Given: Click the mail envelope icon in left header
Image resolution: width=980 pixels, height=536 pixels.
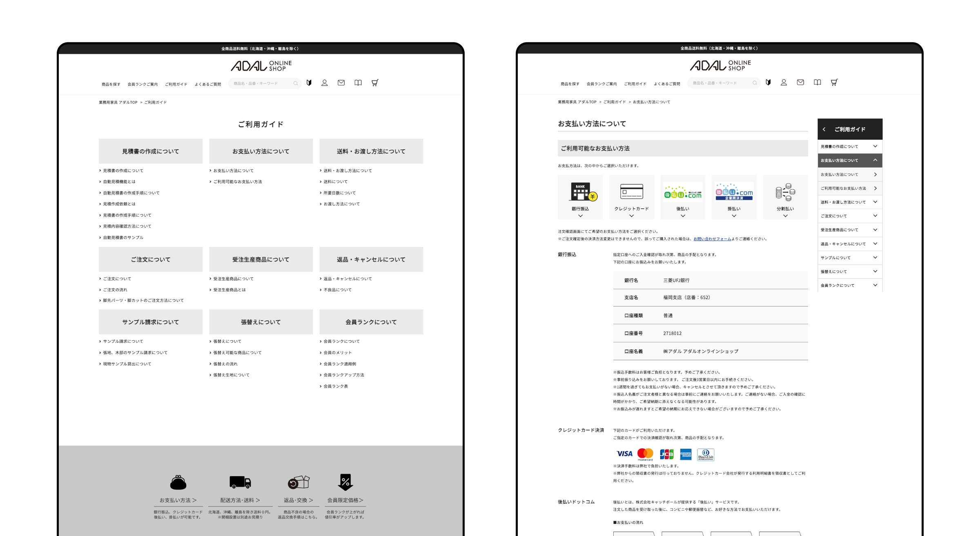Looking at the screenshot, I should (341, 83).
